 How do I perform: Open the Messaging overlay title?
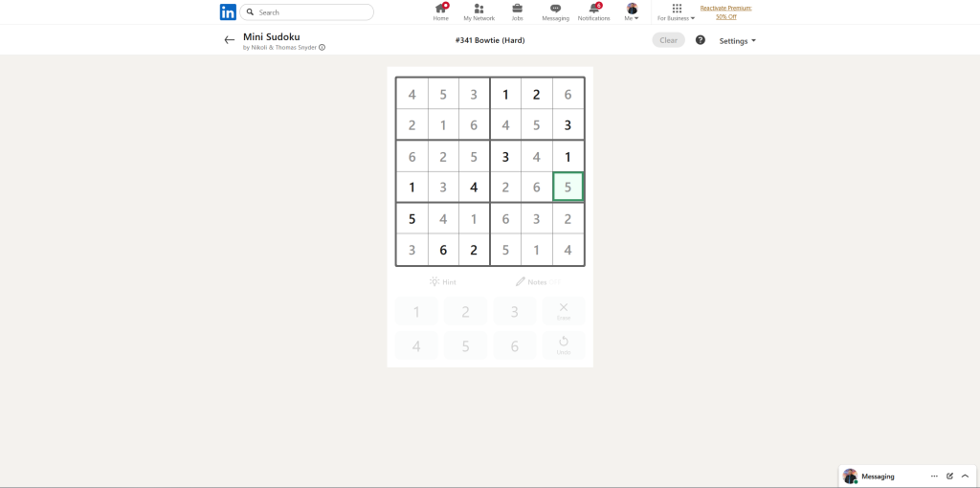point(879,477)
